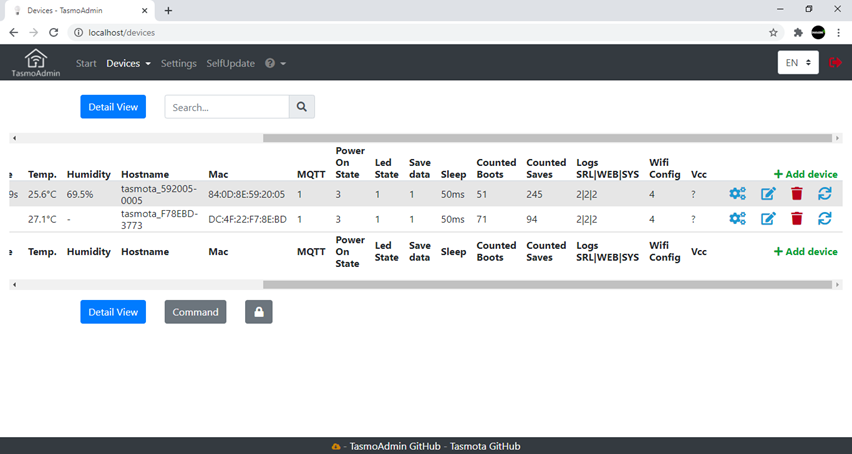Bookmark this page with star icon

click(x=773, y=33)
